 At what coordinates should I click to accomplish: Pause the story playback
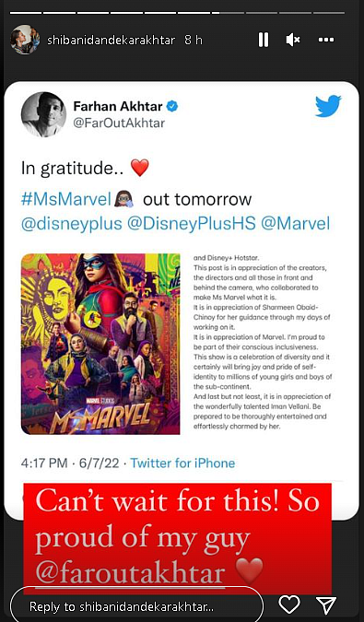pyautogui.click(x=264, y=40)
